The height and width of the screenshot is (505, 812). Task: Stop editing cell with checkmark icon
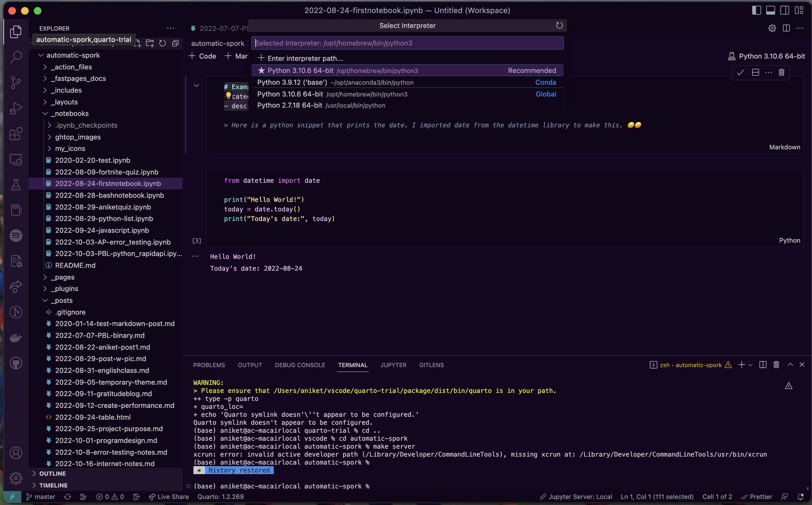click(x=740, y=73)
